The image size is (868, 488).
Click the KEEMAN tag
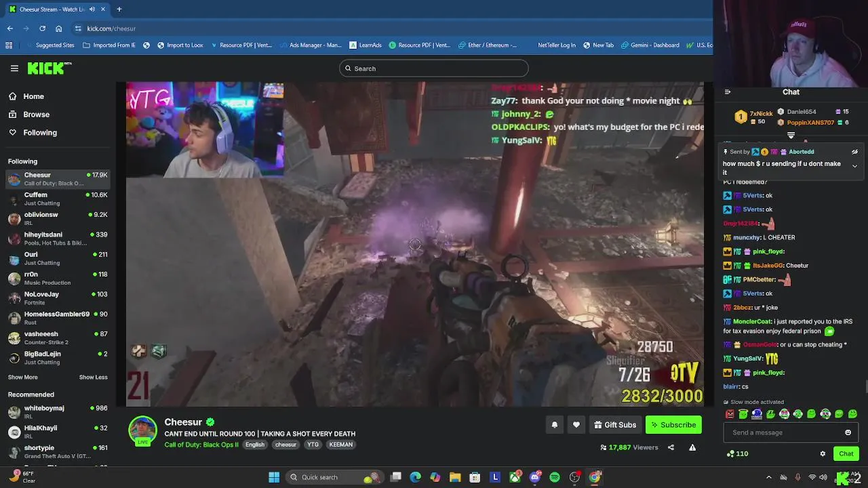click(x=340, y=445)
